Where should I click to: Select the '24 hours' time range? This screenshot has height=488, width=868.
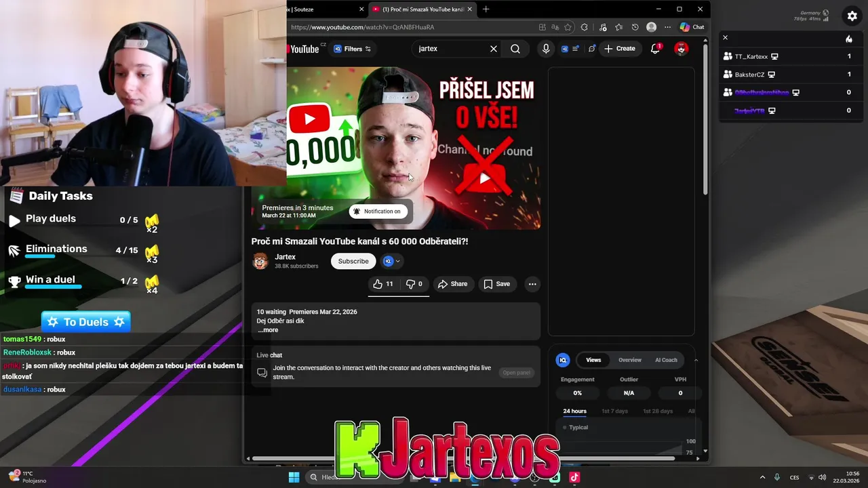[x=574, y=411]
